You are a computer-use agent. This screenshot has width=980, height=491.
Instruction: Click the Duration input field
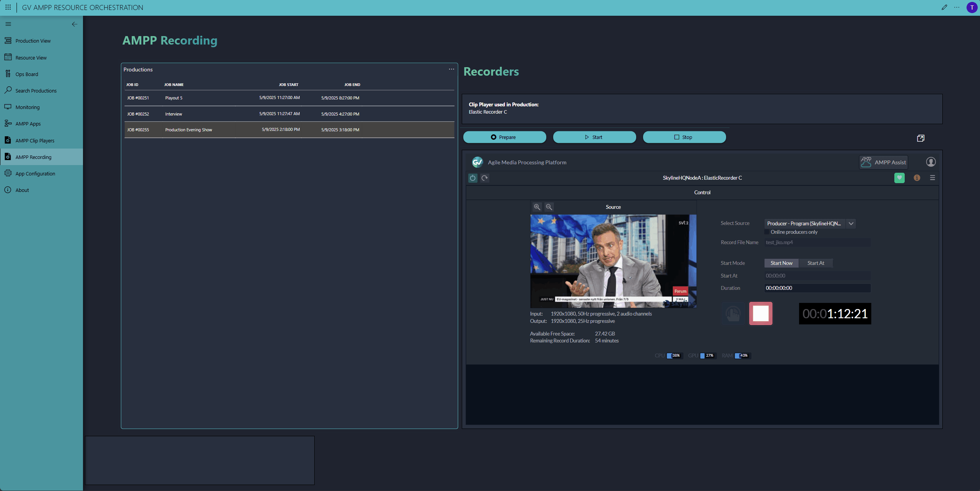pos(817,288)
